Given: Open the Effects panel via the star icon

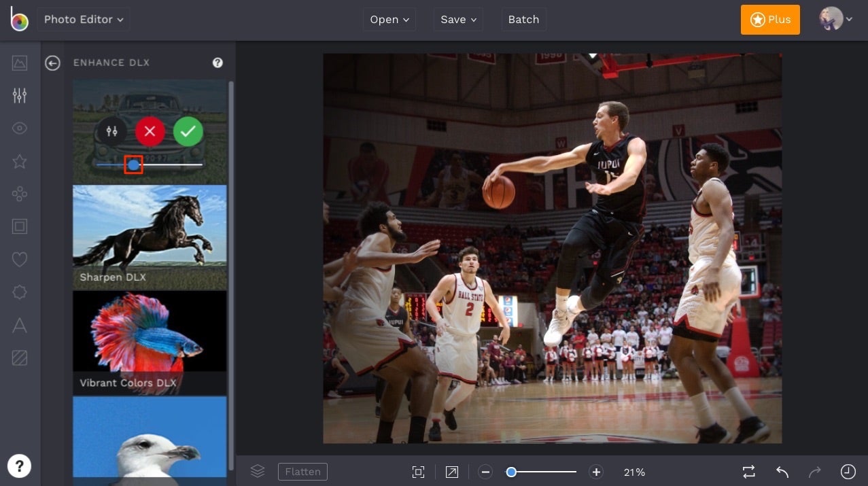Looking at the screenshot, I should 19,161.
